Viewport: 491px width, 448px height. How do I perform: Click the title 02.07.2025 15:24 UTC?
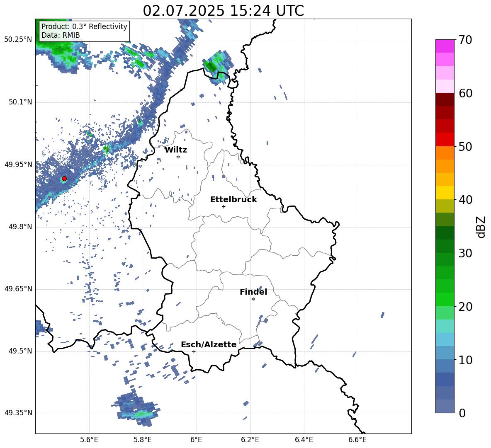(x=223, y=11)
